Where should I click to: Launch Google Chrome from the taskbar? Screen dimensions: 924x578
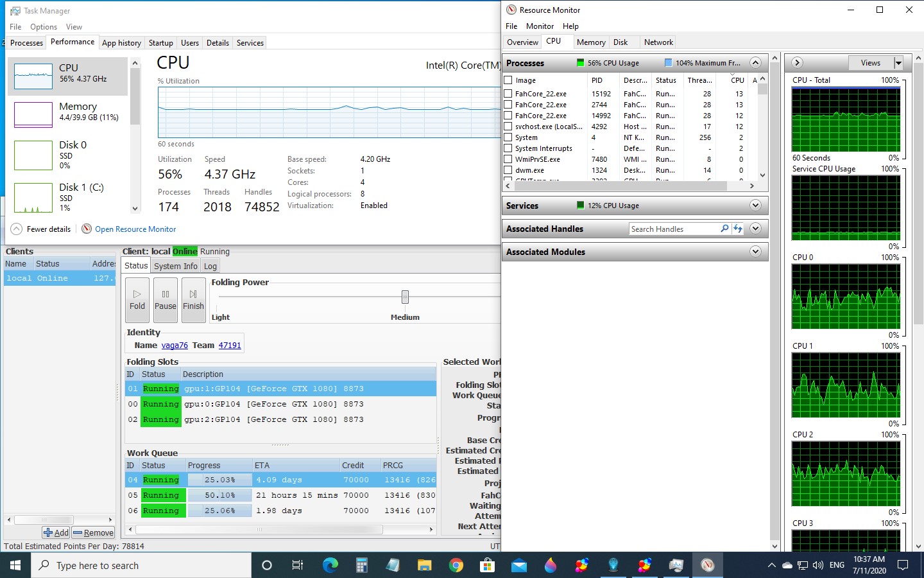(456, 565)
